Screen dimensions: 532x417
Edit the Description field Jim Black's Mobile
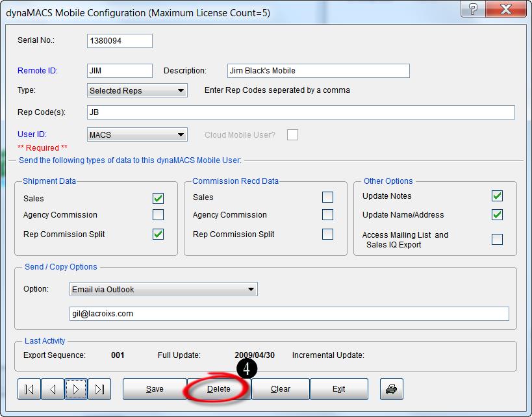click(x=318, y=71)
